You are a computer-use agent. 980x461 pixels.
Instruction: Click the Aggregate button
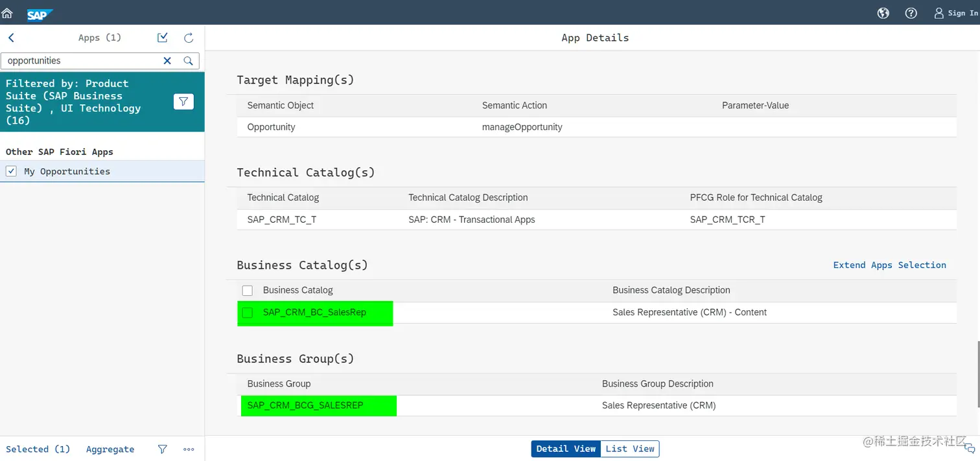click(110, 449)
